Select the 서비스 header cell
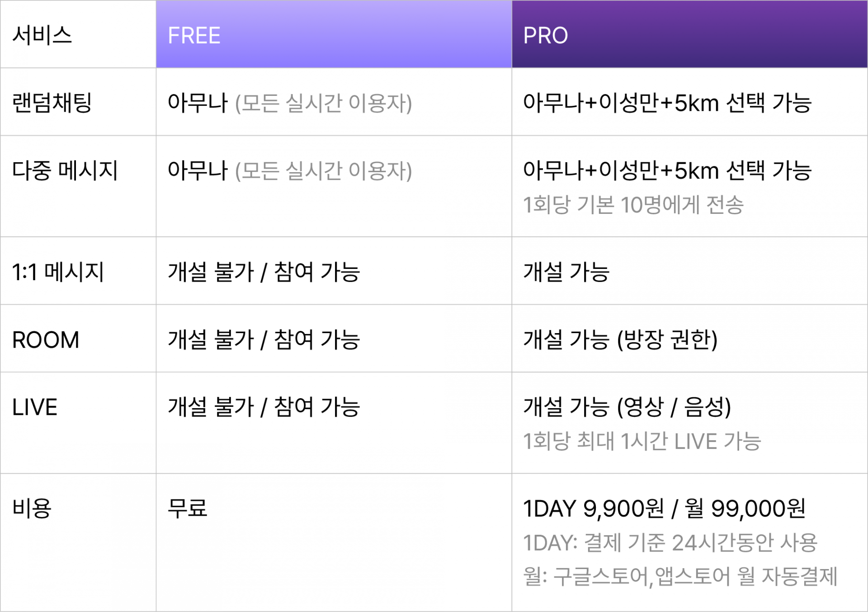Image resolution: width=868 pixels, height=612 pixels. point(78,34)
